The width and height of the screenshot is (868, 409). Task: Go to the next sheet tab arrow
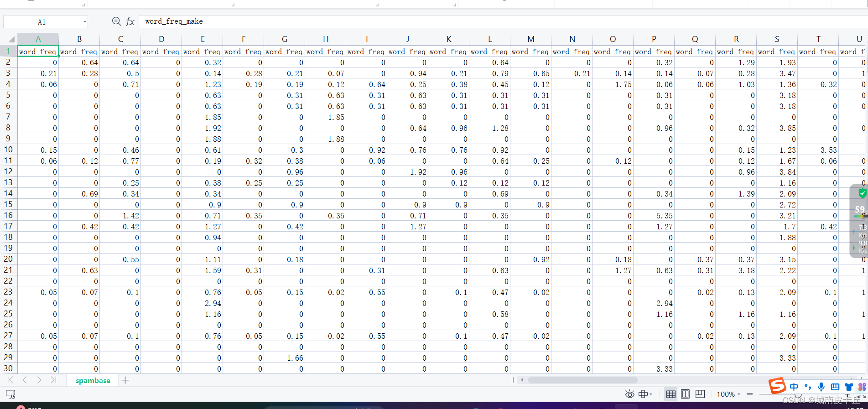[x=39, y=380]
